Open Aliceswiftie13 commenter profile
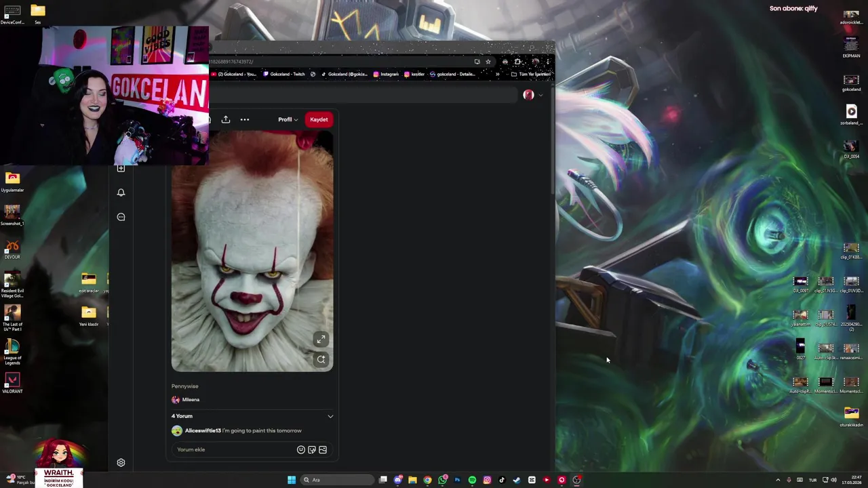Image resolution: width=868 pixels, height=488 pixels. point(203,430)
